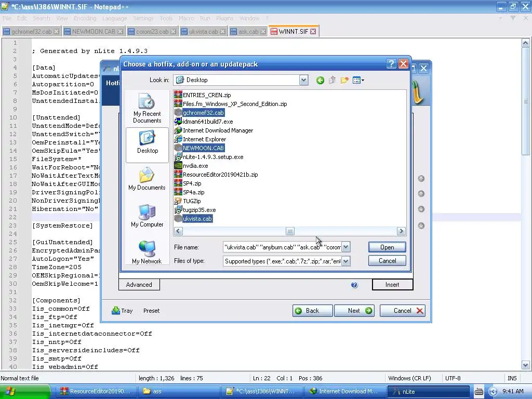Switch to ukvista.cab tab in Notepad++
This screenshot has width=532, height=399.
(x=203, y=32)
